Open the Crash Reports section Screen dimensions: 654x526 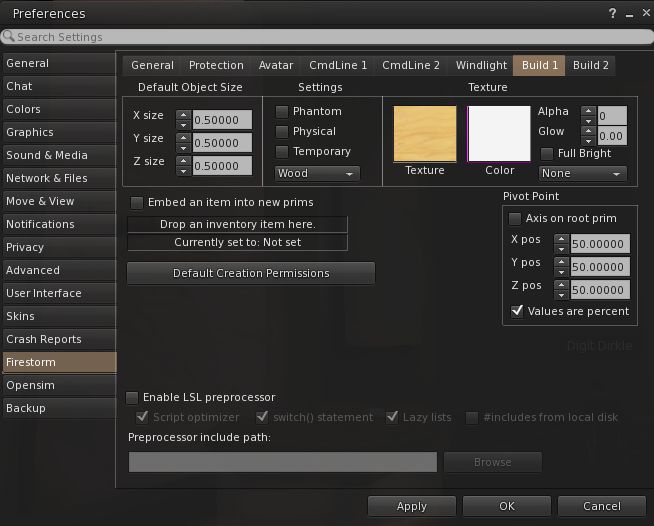tap(59, 339)
